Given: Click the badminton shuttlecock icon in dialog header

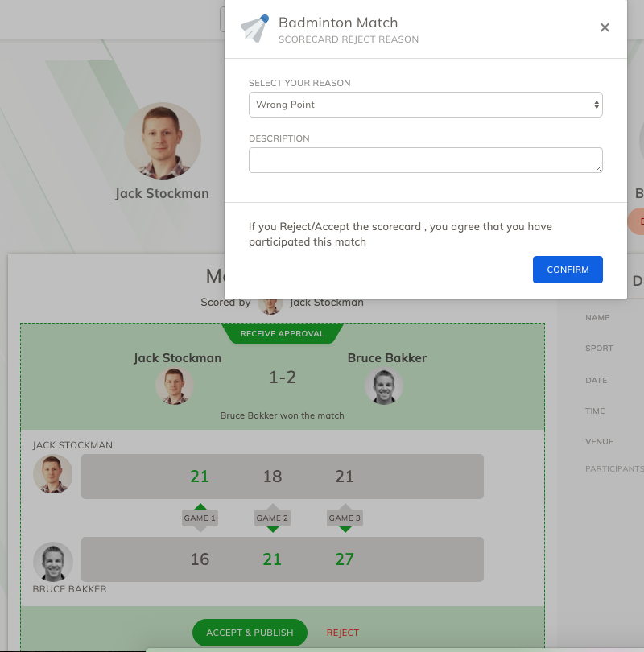Looking at the screenshot, I should [x=255, y=28].
